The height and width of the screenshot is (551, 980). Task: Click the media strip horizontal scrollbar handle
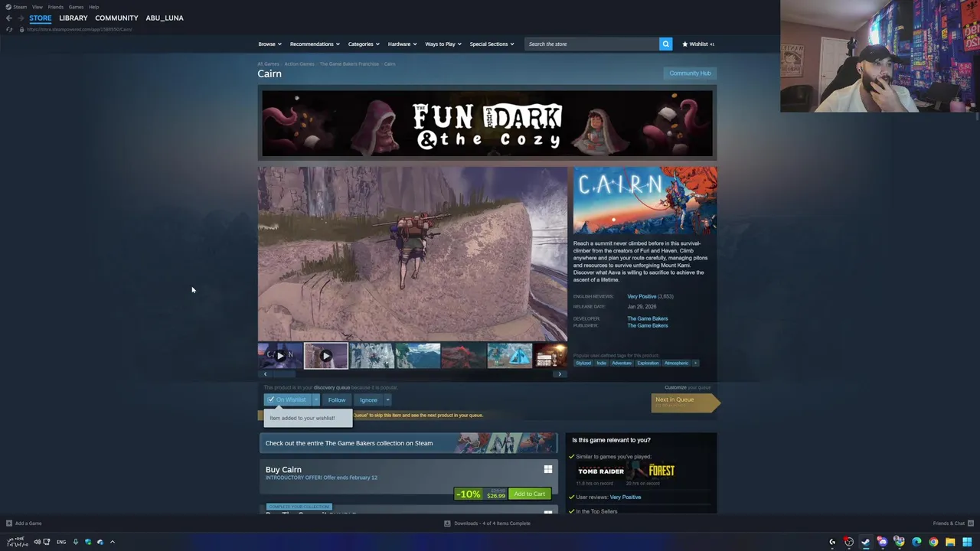pos(283,374)
